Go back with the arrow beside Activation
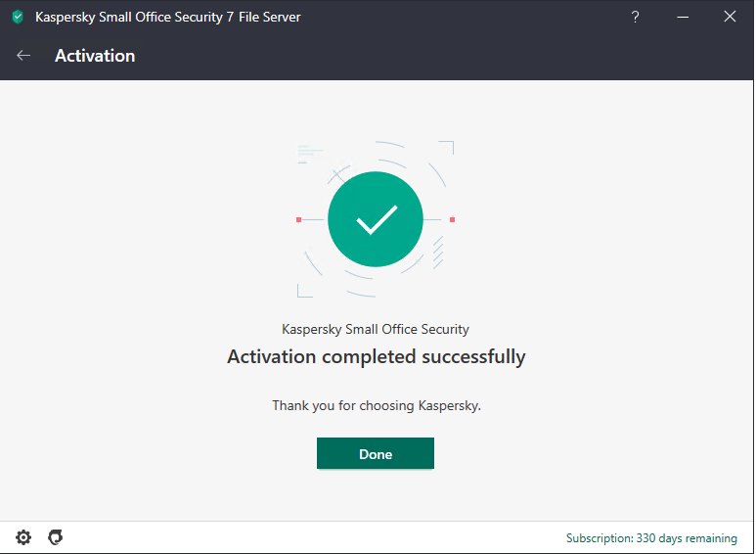 point(23,56)
